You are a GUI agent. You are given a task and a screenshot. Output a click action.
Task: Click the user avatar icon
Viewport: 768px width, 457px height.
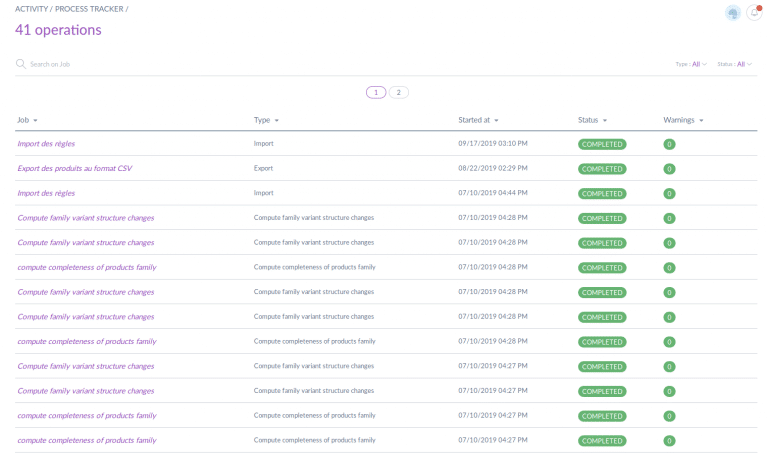733,12
